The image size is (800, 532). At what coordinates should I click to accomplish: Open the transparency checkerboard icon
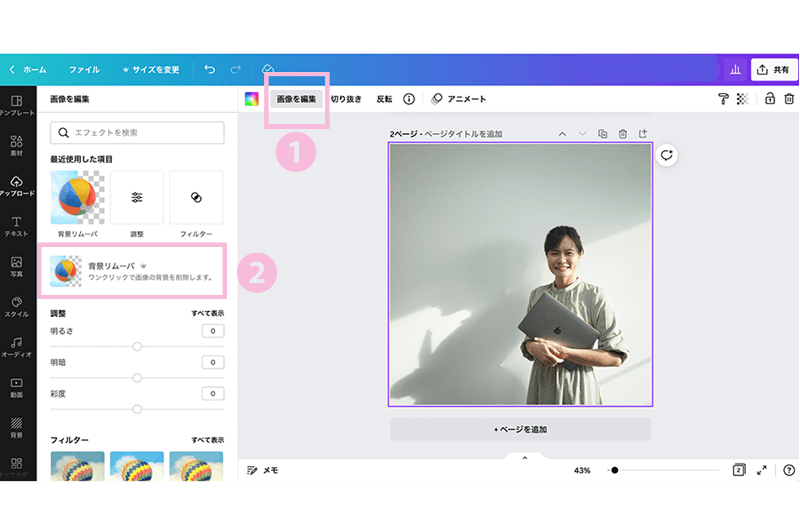(x=742, y=99)
